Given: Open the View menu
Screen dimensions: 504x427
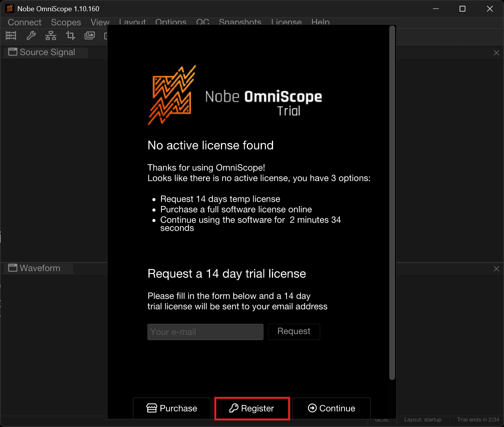Looking at the screenshot, I should 100,22.
